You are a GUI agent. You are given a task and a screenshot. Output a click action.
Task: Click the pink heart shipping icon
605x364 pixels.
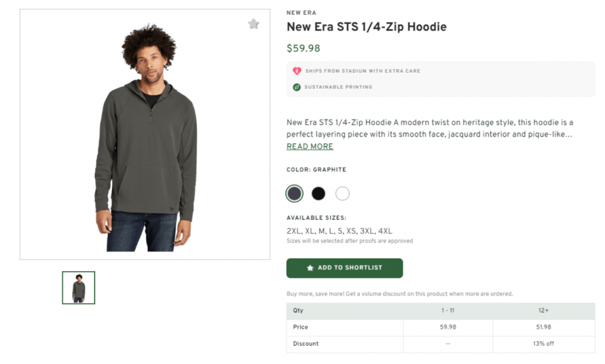(x=297, y=71)
